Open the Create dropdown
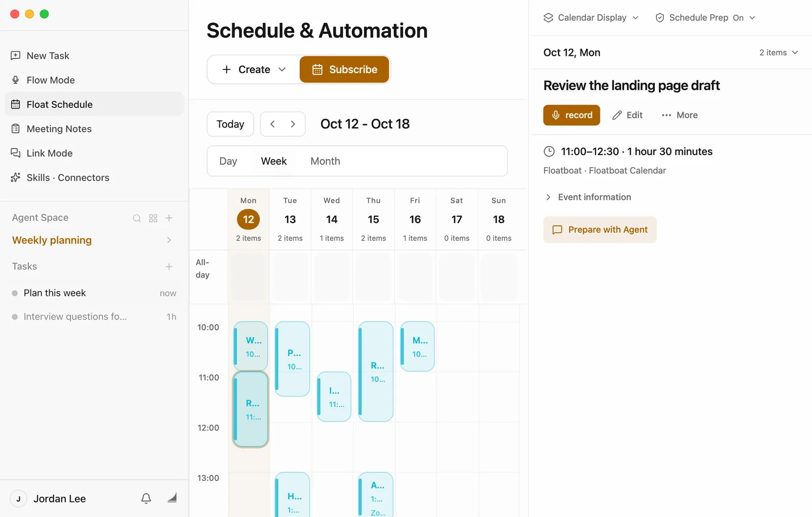Screen dimensions: 812x517 (x=254, y=70)
